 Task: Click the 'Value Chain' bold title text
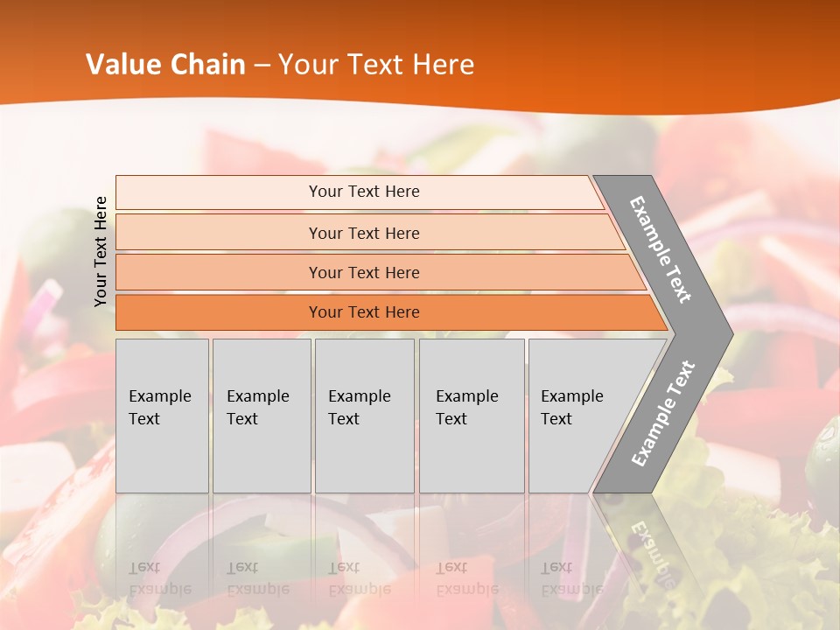(x=165, y=64)
